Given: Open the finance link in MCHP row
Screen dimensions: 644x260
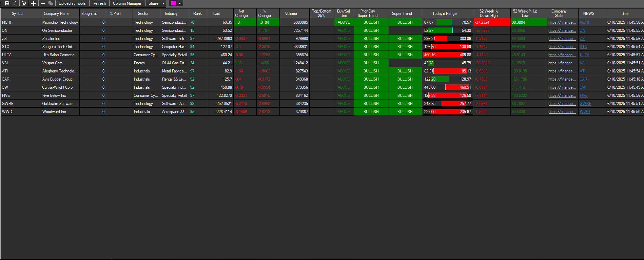Looking at the screenshot, I should coord(562,22).
